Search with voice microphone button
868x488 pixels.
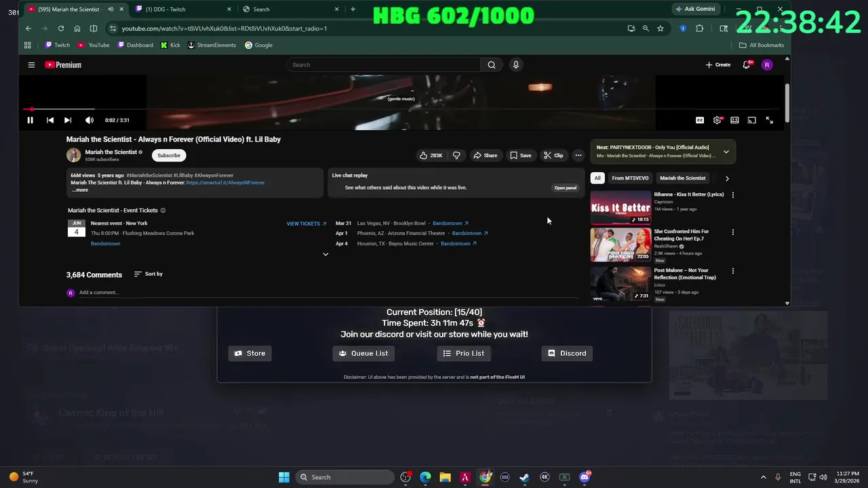coord(516,65)
